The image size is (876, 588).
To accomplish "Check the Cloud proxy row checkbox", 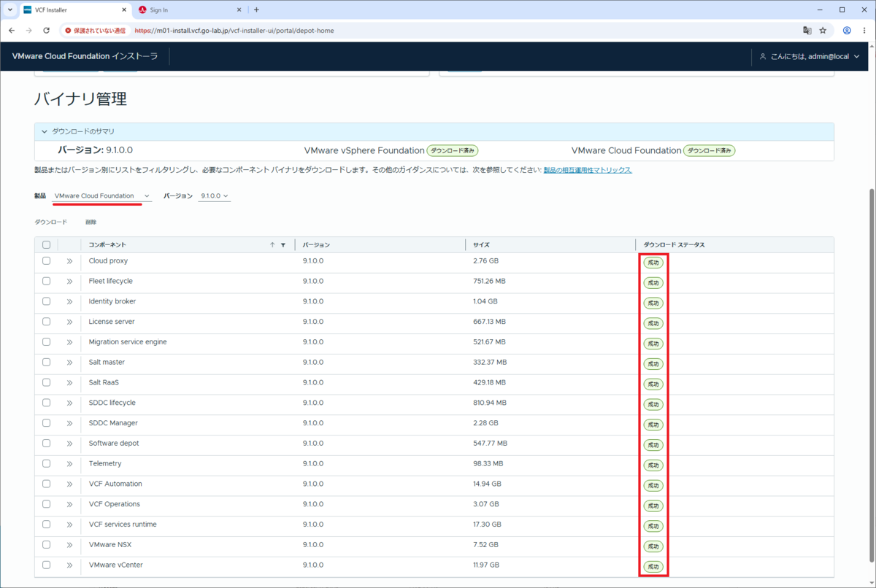I will point(47,261).
